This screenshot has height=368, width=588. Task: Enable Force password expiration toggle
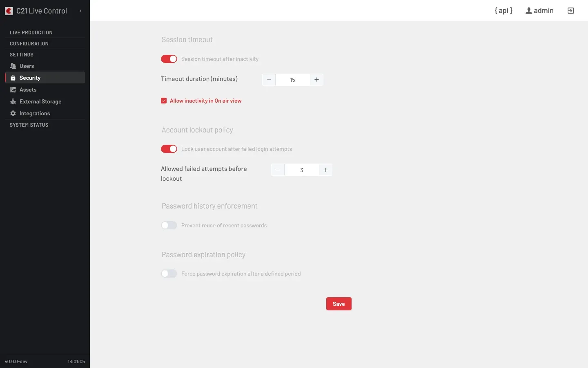[x=169, y=274]
